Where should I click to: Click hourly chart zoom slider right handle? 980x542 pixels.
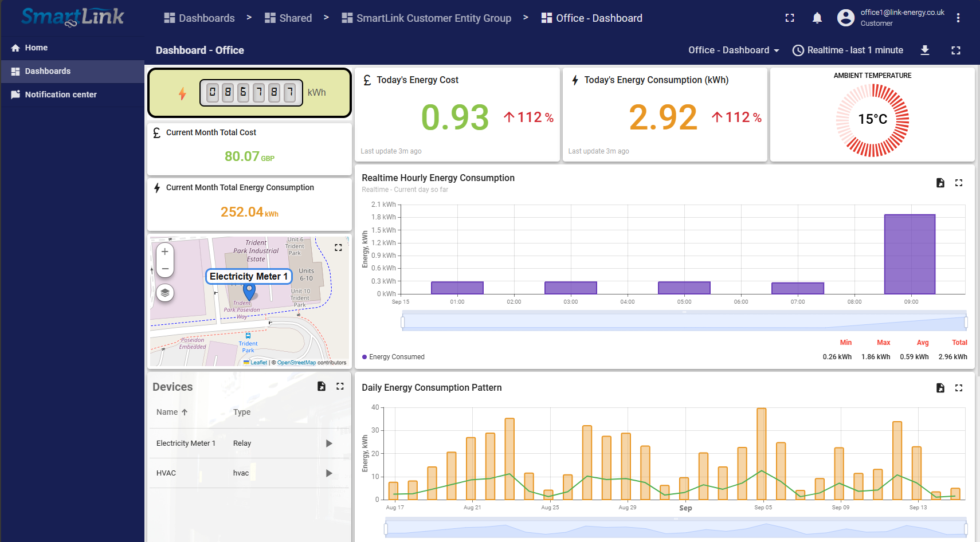[966, 323]
